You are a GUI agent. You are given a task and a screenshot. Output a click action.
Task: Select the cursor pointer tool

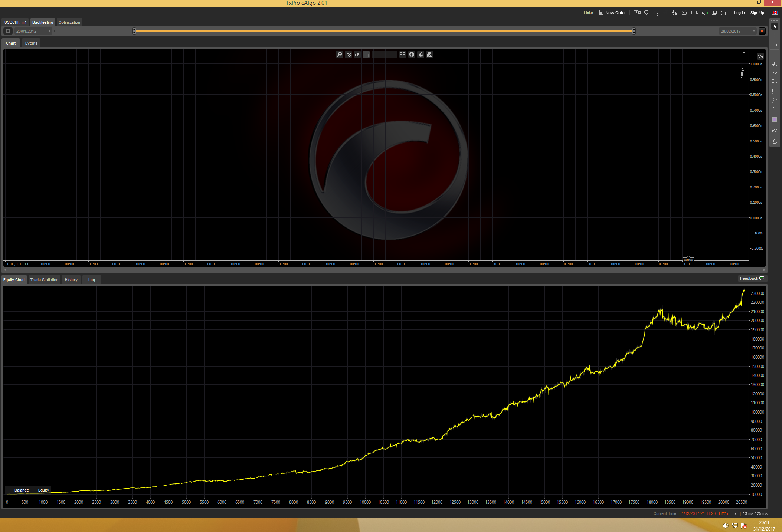click(775, 26)
